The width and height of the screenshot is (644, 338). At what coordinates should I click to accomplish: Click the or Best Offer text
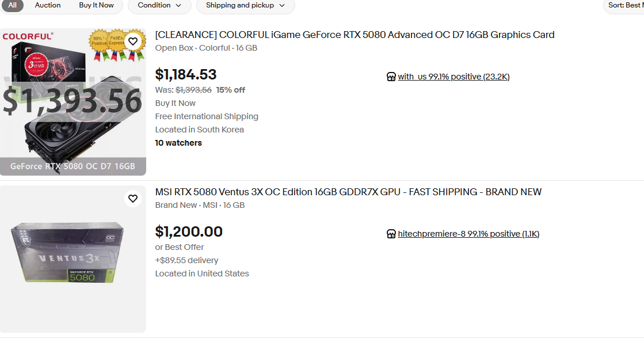pos(180,247)
